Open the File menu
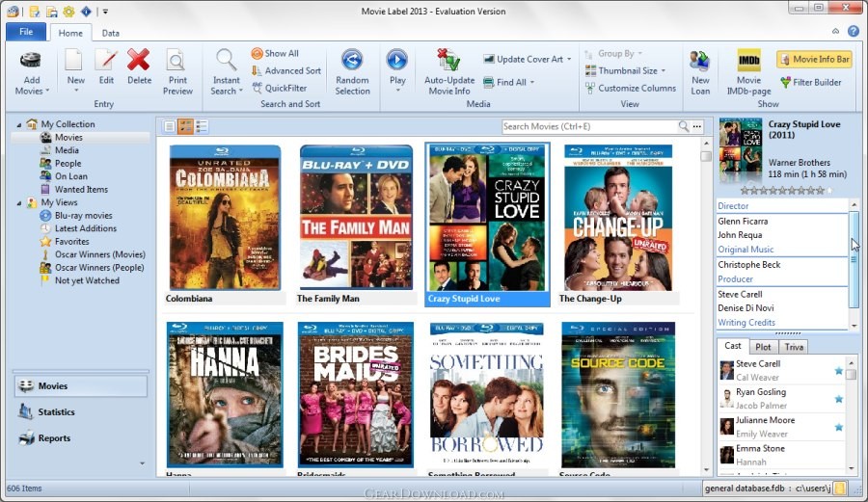Screen dimensions: 868x502 (x=26, y=32)
